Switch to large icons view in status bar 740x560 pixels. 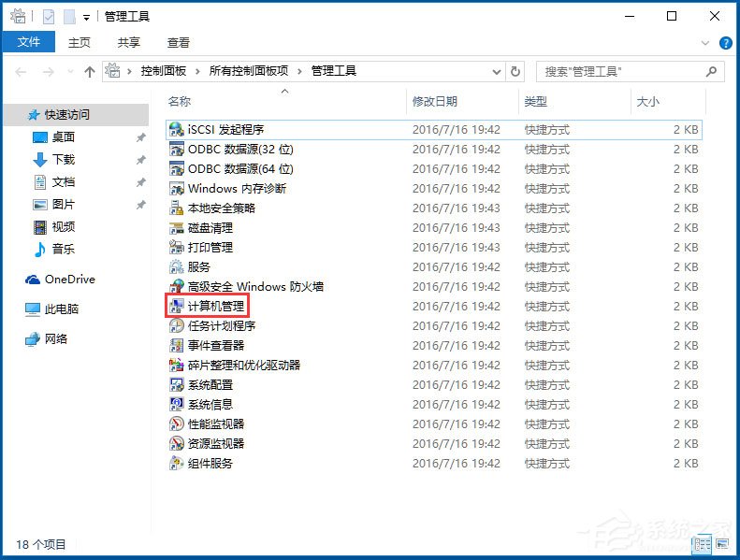click(x=722, y=544)
